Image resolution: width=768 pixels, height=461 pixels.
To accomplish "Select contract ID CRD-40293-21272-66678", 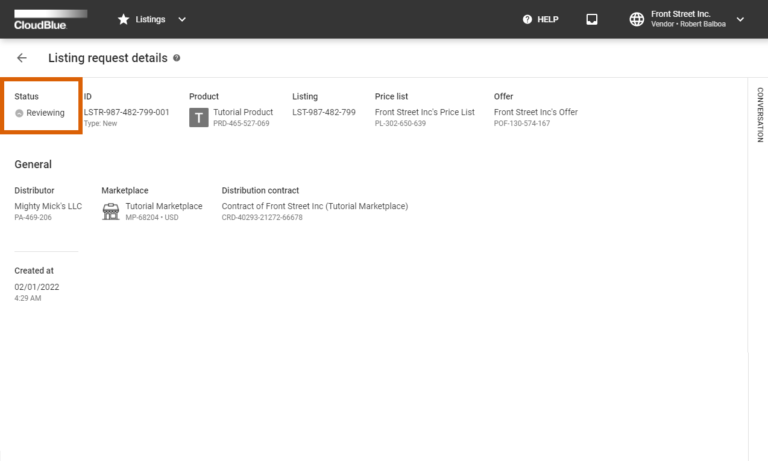I will (262, 218).
